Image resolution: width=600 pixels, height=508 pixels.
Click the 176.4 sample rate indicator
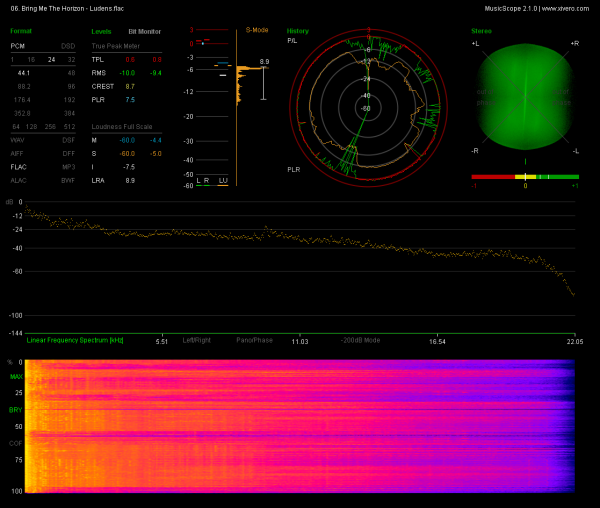(22, 100)
